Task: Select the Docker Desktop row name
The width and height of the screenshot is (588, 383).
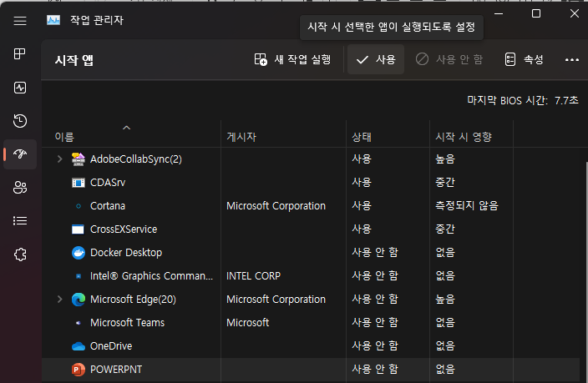Action: coord(126,253)
